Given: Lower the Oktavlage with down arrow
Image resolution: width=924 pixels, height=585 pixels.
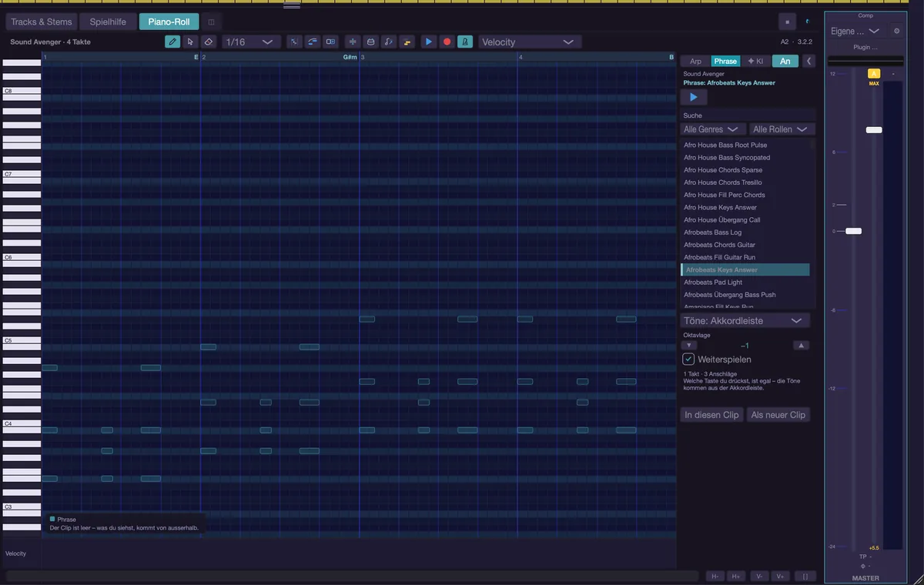Looking at the screenshot, I should coord(690,346).
